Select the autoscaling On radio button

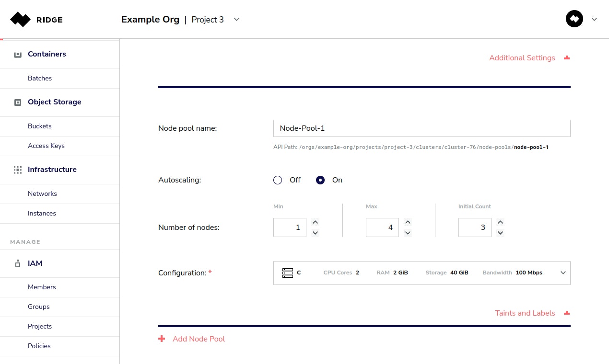tap(320, 180)
